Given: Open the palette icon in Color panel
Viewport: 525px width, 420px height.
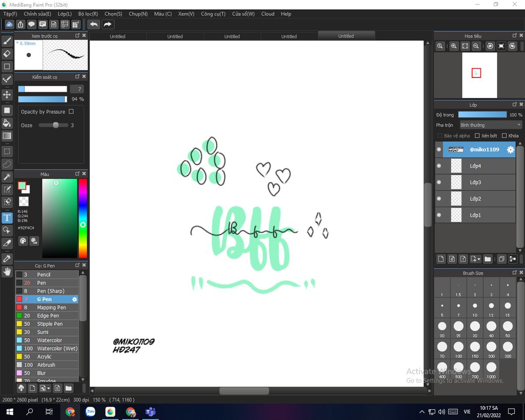Looking at the screenshot, I should coord(23,241).
